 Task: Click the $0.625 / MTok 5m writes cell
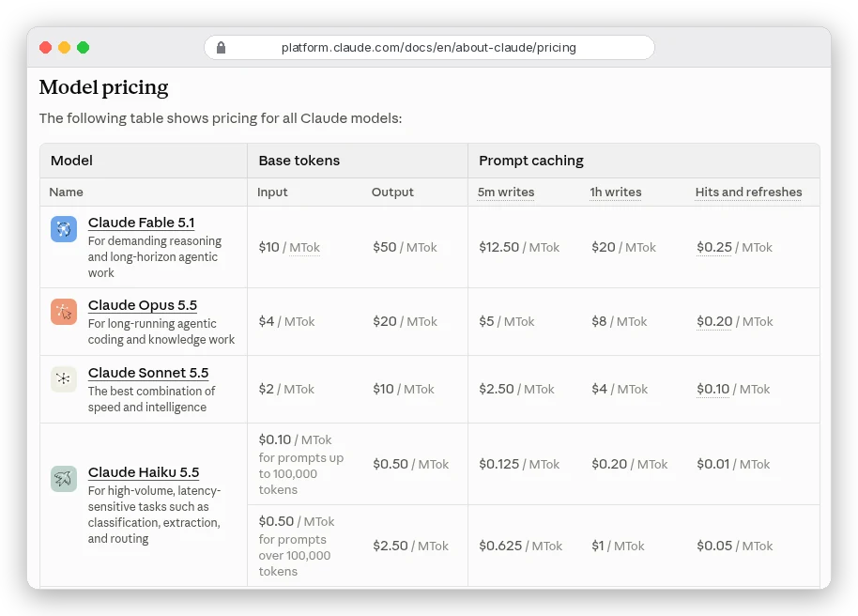521,546
